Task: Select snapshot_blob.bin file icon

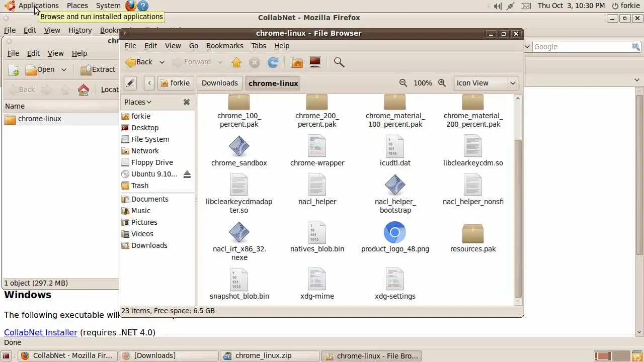Action: pos(239,280)
